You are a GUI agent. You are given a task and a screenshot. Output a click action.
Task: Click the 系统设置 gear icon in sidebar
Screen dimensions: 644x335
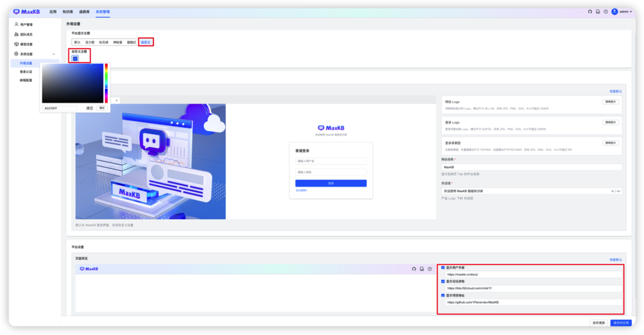(17, 54)
